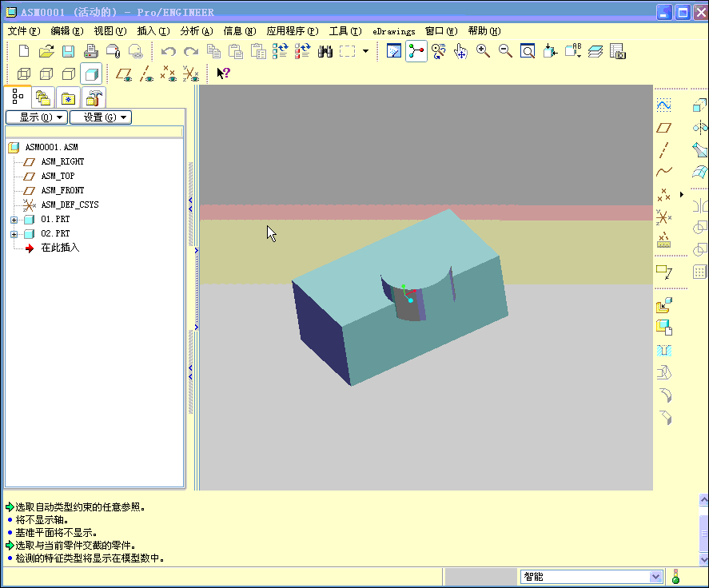
Task: Toggle wireframe display mode
Action: click(x=24, y=73)
